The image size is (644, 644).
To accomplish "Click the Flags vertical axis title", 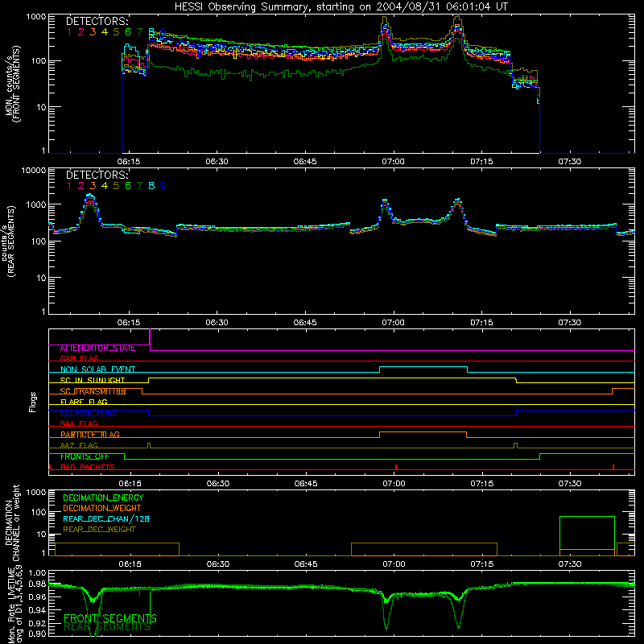I will (33, 402).
